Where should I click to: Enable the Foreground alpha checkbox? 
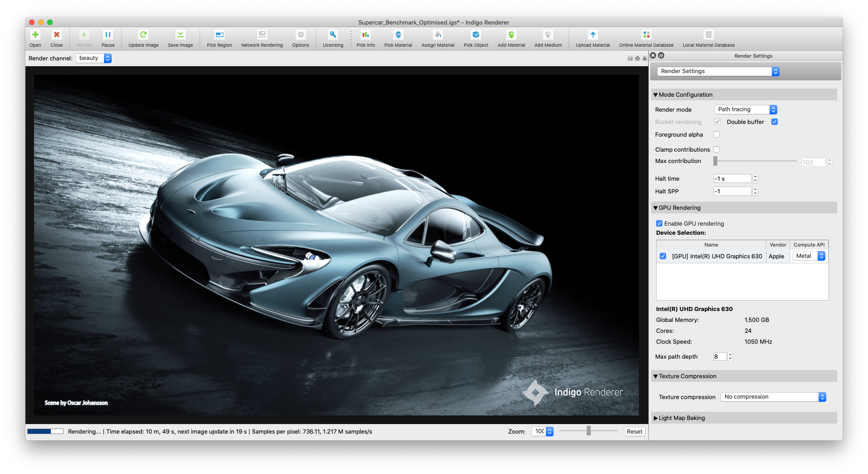[716, 134]
